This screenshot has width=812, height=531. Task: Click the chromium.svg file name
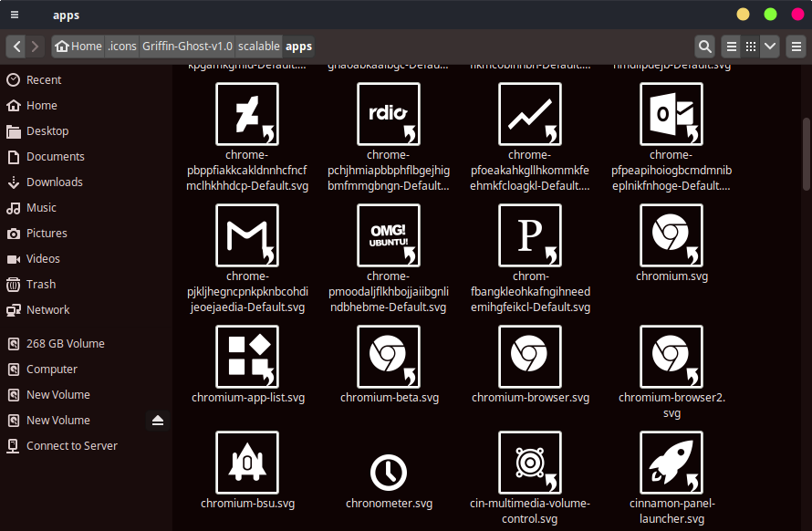click(671, 276)
